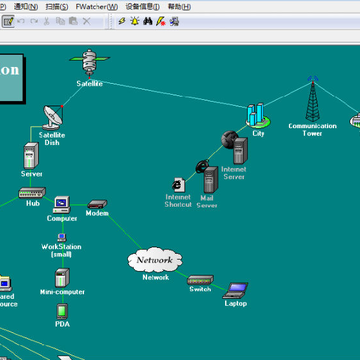Click the lightning with red dot icon
The width and height of the screenshot is (360, 360).
(161, 22)
